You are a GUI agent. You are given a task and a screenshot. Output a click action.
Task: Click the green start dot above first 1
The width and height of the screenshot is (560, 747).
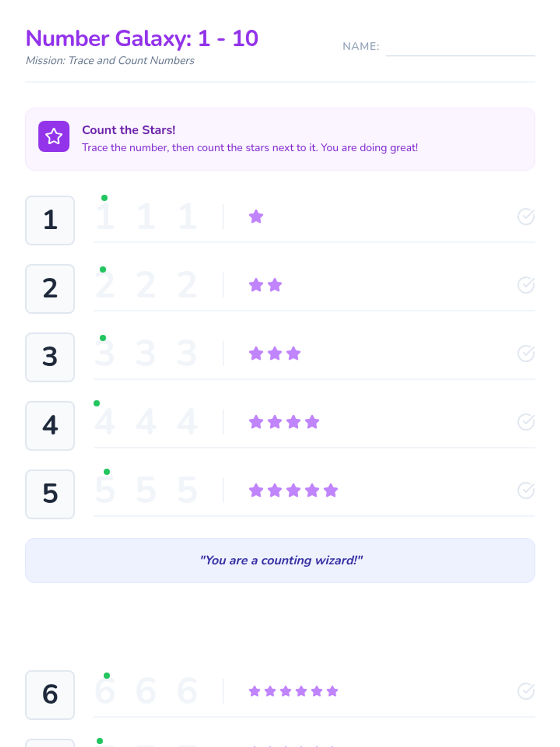click(105, 198)
